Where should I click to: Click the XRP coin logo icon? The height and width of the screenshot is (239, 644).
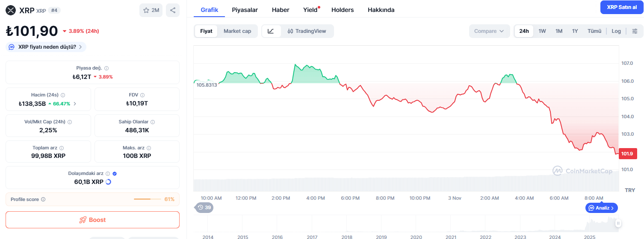[11, 10]
